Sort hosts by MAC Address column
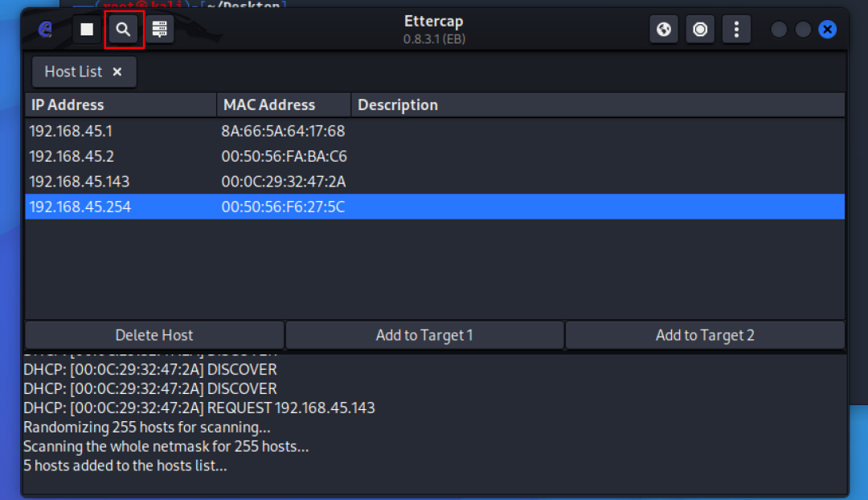The width and height of the screenshot is (868, 500). pos(284,105)
